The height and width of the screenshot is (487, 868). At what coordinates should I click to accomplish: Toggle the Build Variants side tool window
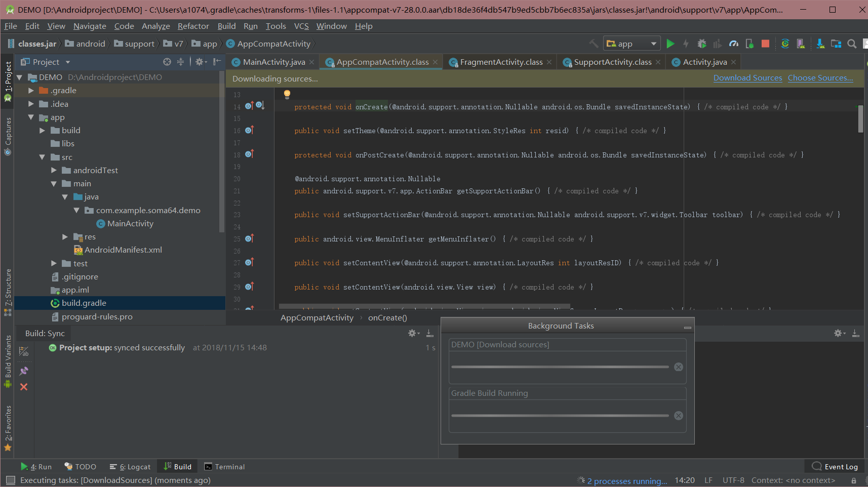pyautogui.click(x=8, y=361)
